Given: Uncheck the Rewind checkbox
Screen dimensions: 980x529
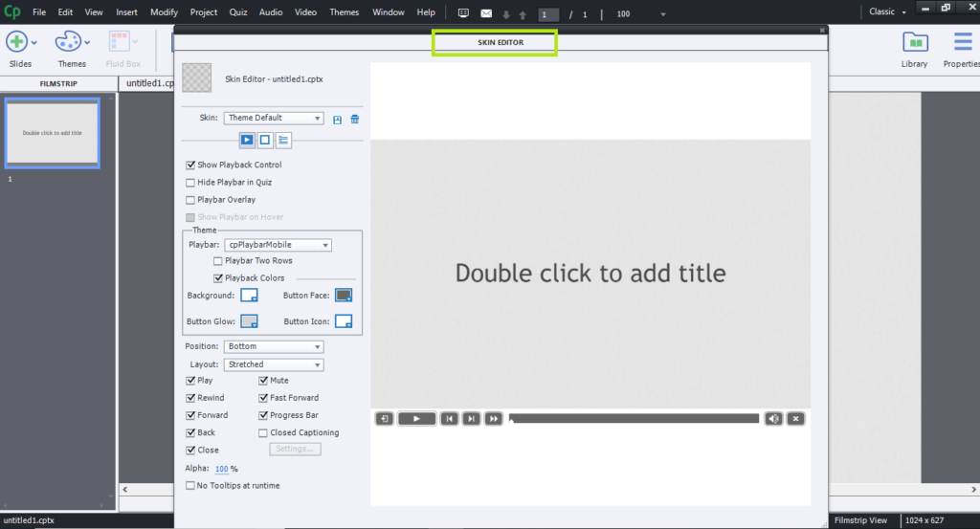Looking at the screenshot, I should point(190,398).
